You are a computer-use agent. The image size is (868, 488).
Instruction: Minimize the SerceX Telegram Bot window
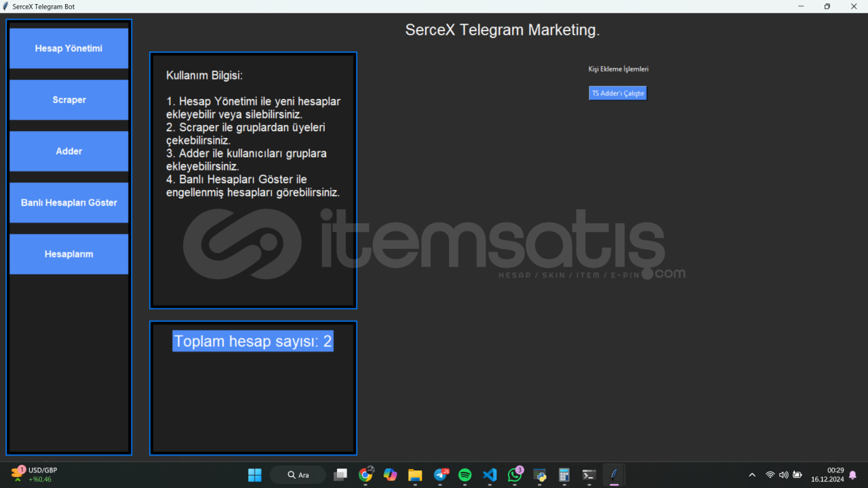click(x=801, y=6)
